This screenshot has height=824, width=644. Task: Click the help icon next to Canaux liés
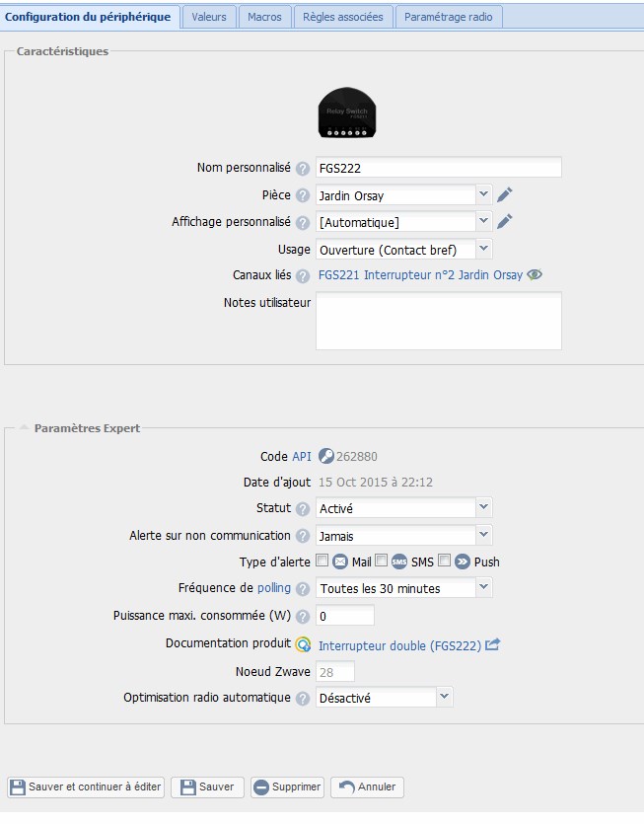303,276
